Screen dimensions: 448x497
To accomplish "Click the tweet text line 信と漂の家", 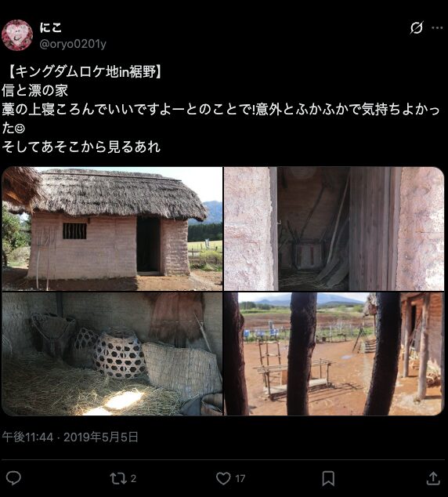I will [34, 90].
